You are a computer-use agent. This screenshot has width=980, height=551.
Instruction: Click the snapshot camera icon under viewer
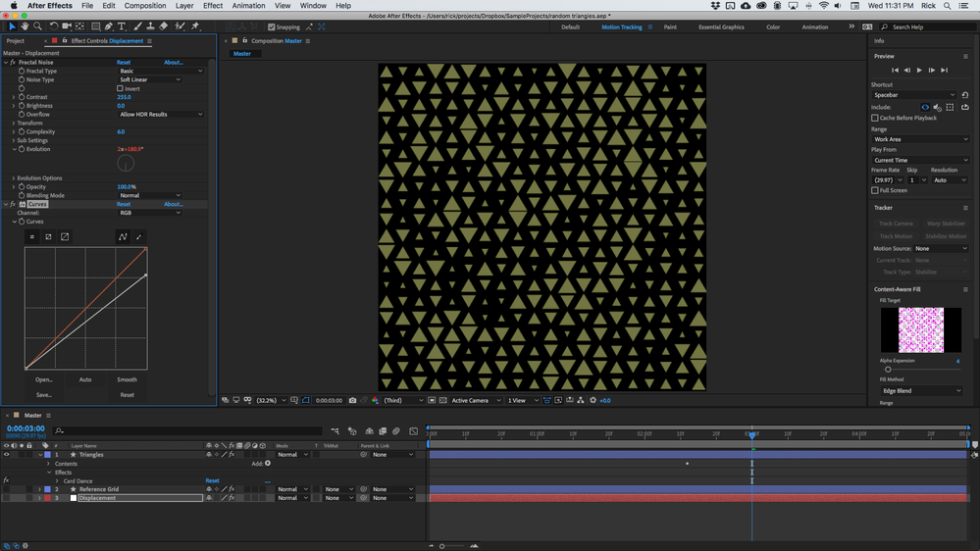pyautogui.click(x=353, y=400)
